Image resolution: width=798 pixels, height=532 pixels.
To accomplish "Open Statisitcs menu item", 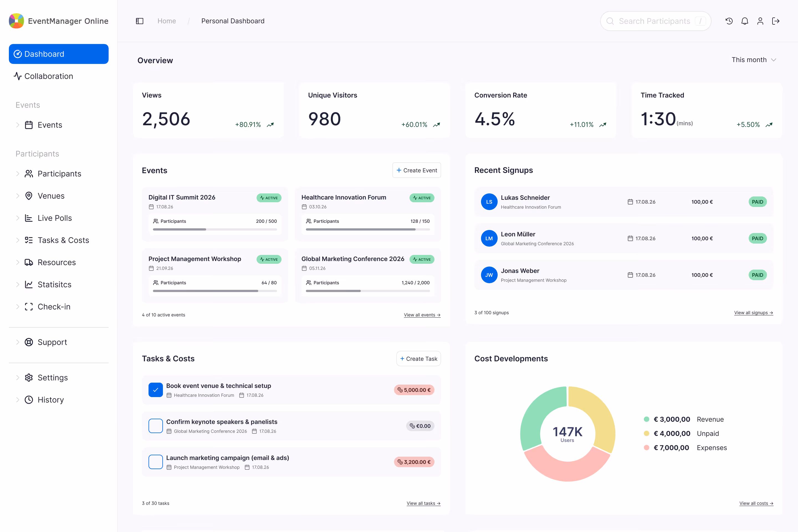I will tap(54, 284).
